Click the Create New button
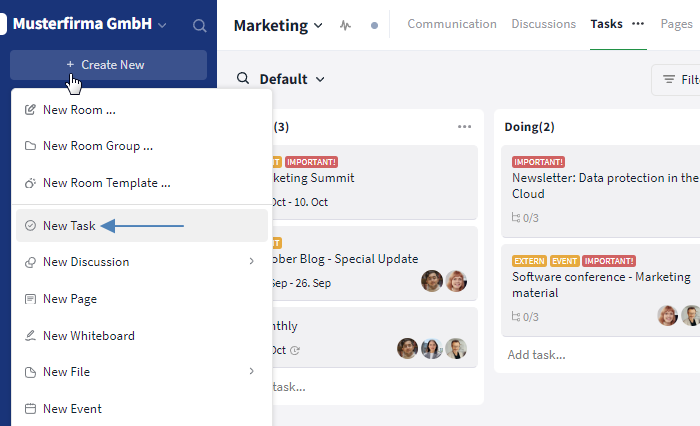 108,65
